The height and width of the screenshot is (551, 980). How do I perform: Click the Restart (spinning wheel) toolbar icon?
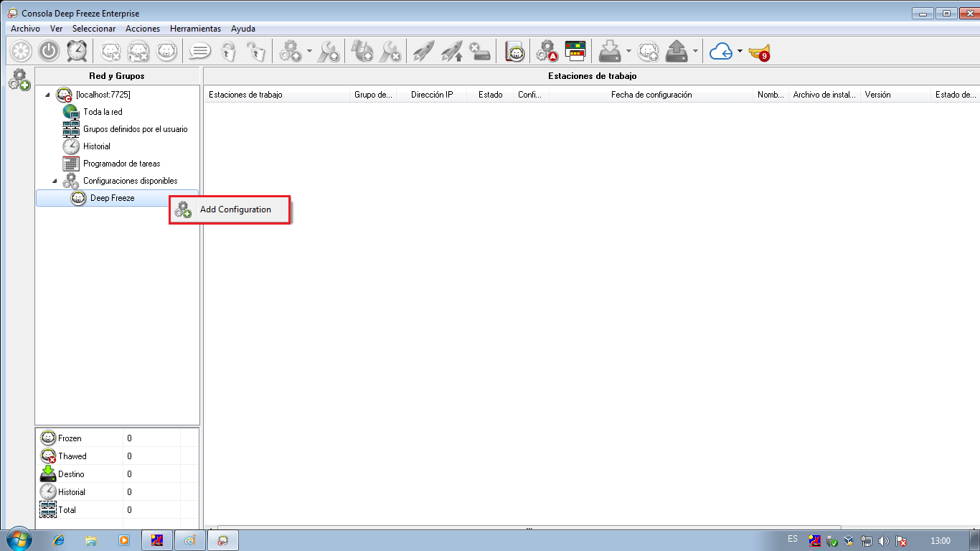click(21, 51)
